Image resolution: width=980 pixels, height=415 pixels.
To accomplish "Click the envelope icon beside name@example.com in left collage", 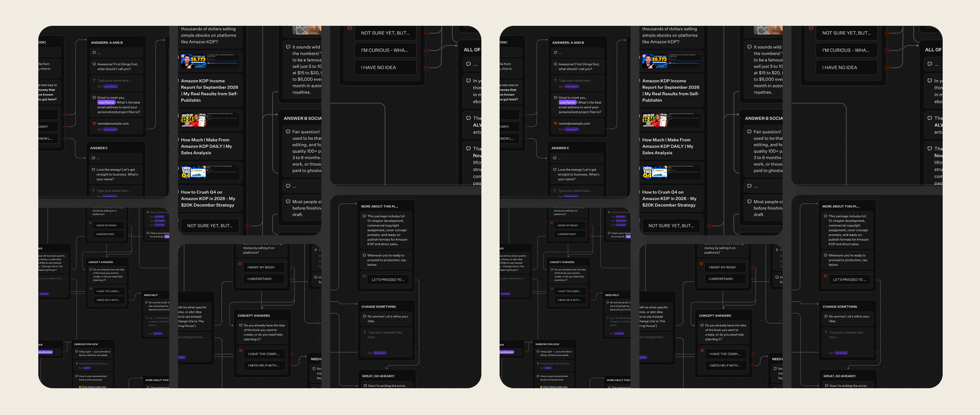I will click(94, 123).
